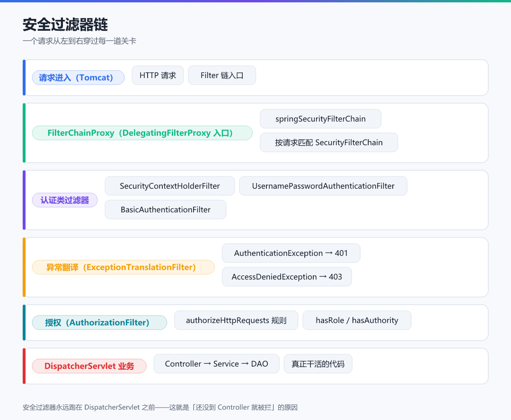Select the 授权 (AuthorizationFilter) teal label
The image size is (511, 420).
click(99, 323)
